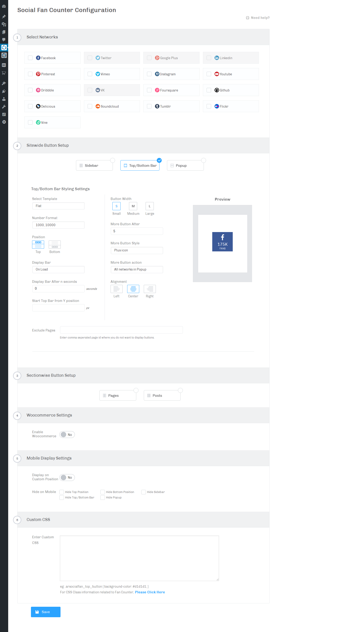The image size is (364, 632).
Task: Tick the Flickr network checkbox
Action: point(209,106)
